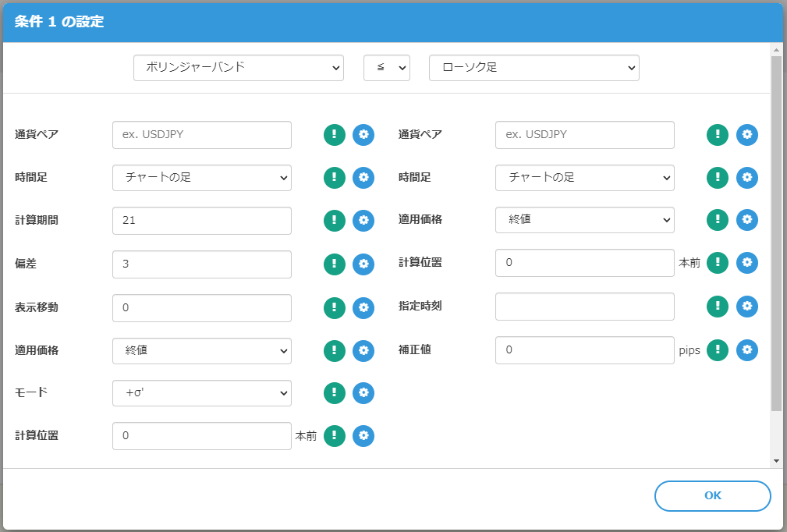Open the ローソク足 target dropdown
Image resolution: width=787 pixels, height=532 pixels.
pos(534,68)
